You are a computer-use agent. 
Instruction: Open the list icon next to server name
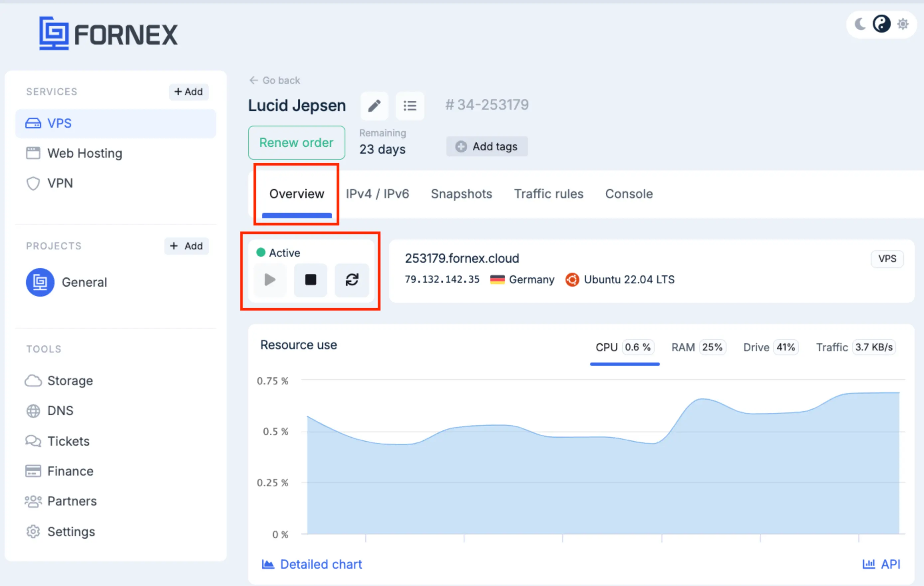[x=410, y=105]
